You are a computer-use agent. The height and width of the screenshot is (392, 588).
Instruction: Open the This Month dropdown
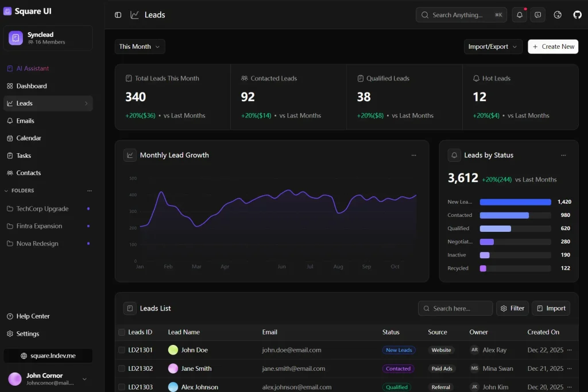coord(139,46)
